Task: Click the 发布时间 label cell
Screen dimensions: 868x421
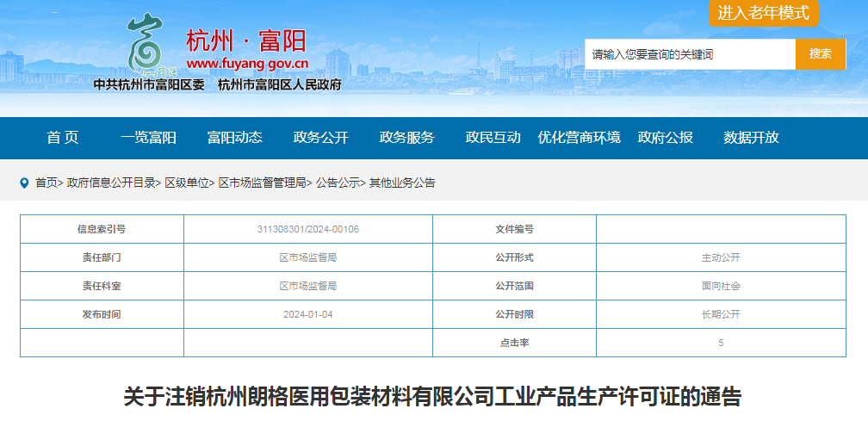Action: (x=102, y=315)
